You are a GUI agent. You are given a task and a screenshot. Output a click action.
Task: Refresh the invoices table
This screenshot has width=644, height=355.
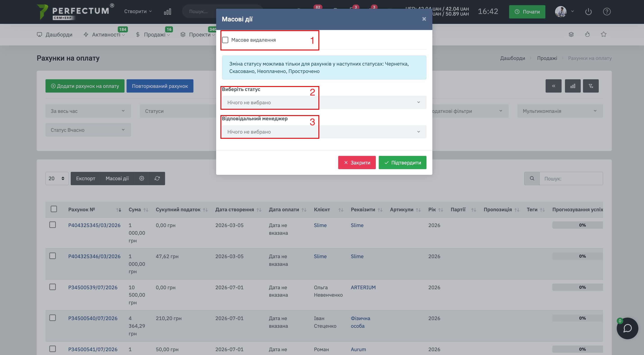pyautogui.click(x=157, y=178)
